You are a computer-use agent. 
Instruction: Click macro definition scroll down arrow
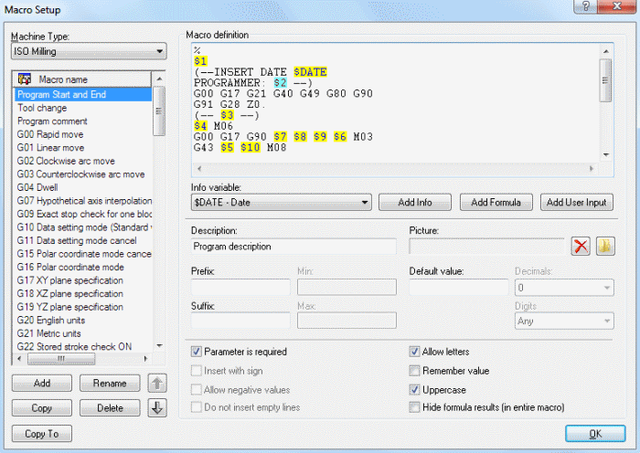[x=606, y=155]
